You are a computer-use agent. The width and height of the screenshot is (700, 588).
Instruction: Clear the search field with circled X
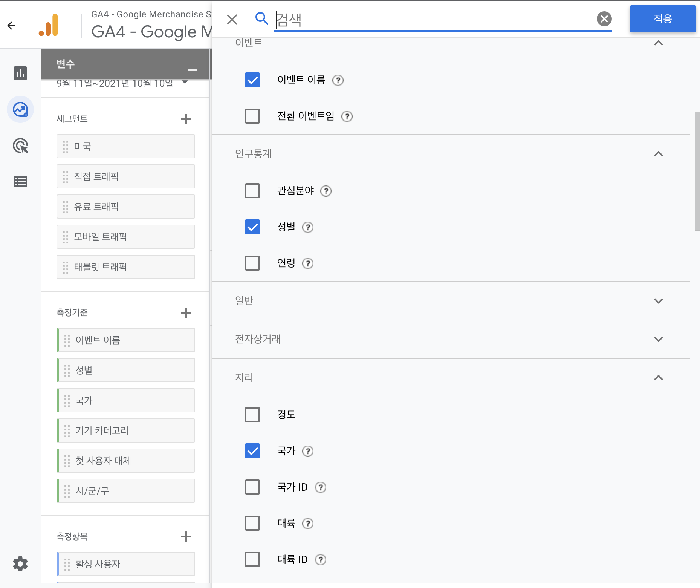click(x=604, y=19)
